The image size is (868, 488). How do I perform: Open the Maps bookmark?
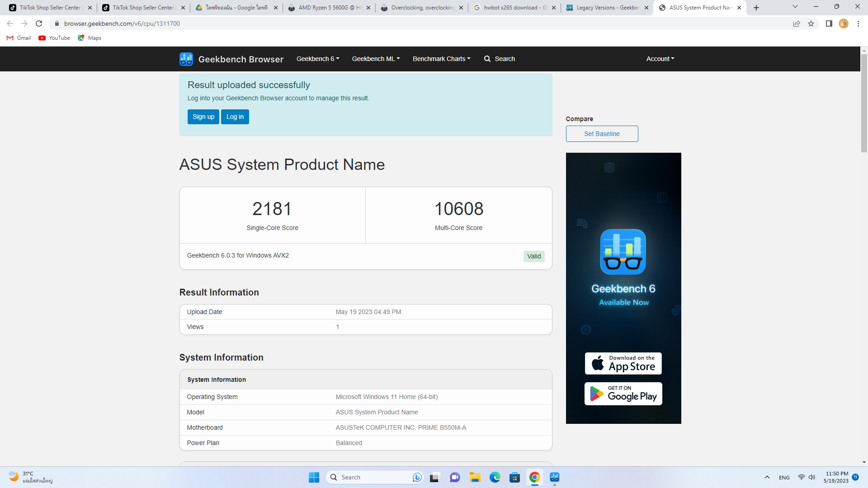90,38
